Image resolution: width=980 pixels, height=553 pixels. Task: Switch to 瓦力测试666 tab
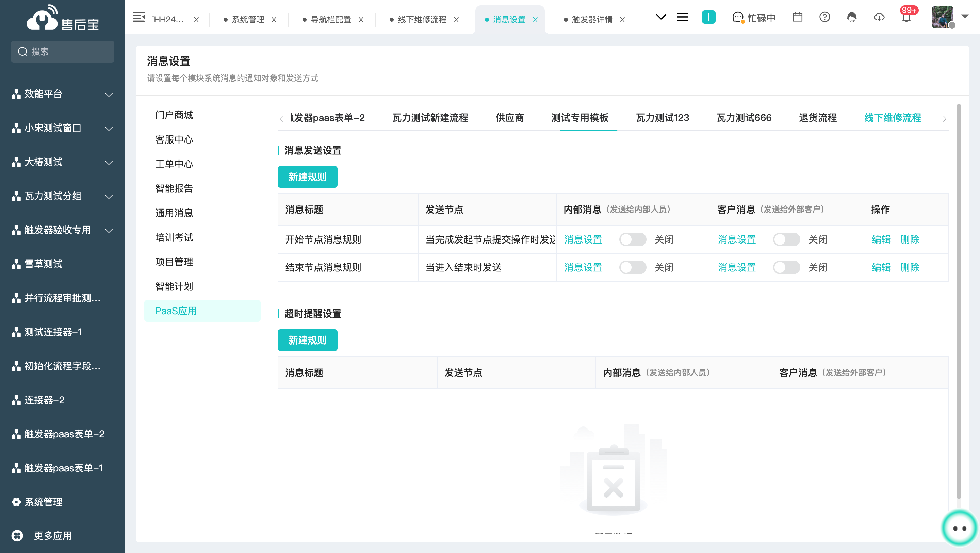click(744, 118)
